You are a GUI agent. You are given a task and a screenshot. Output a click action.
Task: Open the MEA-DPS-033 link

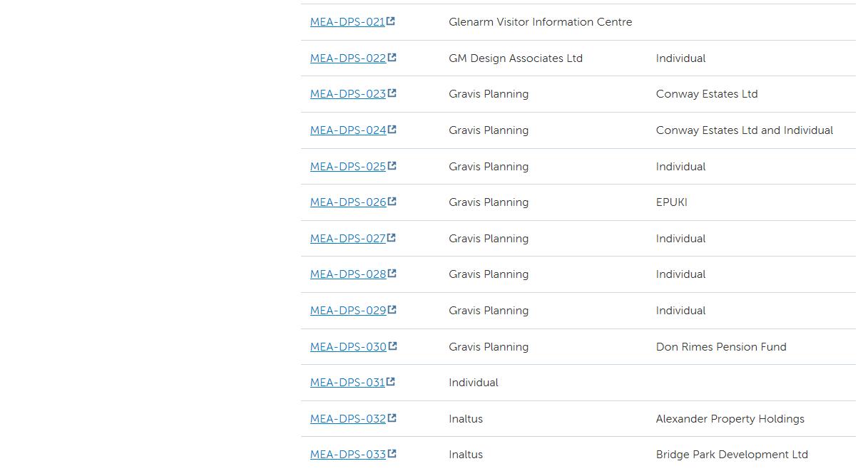click(348, 455)
